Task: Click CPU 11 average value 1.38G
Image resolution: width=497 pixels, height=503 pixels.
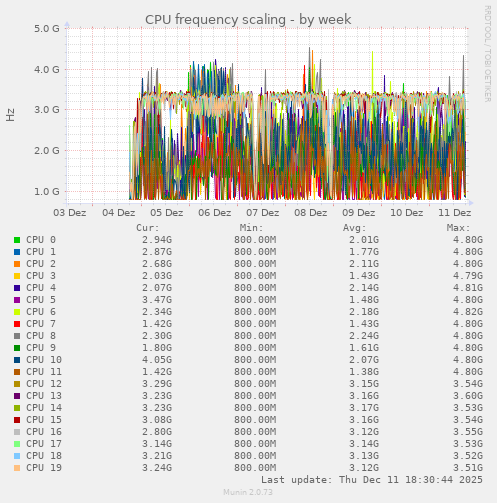Action: click(x=364, y=372)
